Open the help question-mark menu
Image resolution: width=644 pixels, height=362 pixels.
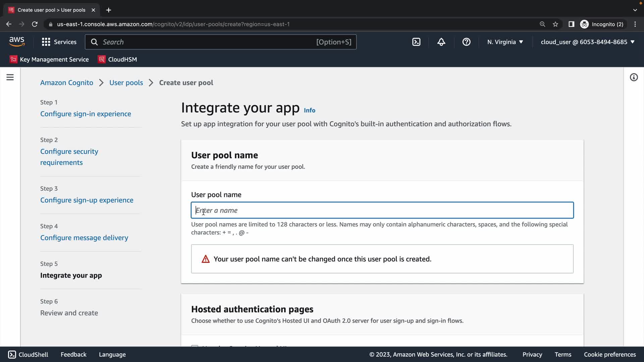(x=466, y=42)
